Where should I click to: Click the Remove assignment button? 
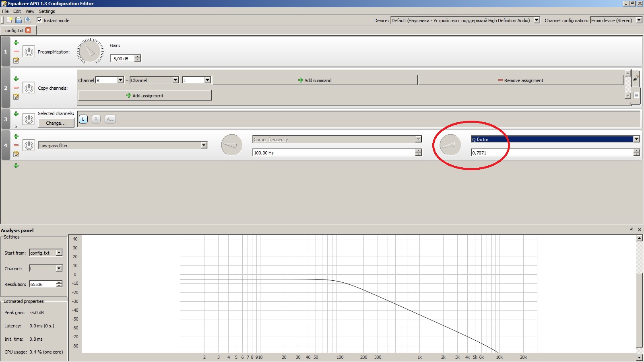point(521,80)
